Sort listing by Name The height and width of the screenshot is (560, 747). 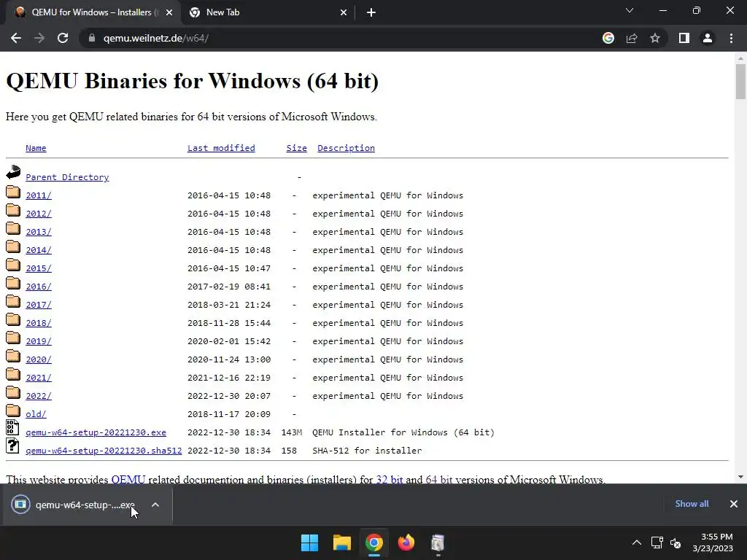coord(36,148)
